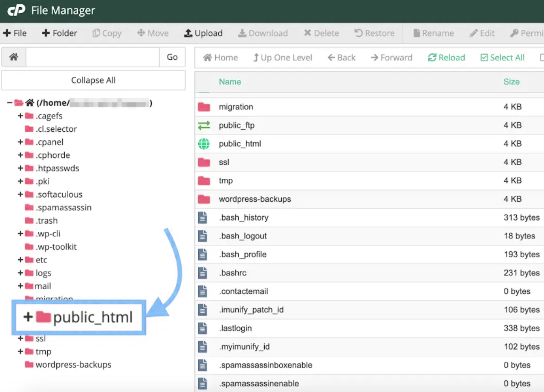Collapse the home root directory tree

click(x=9, y=103)
